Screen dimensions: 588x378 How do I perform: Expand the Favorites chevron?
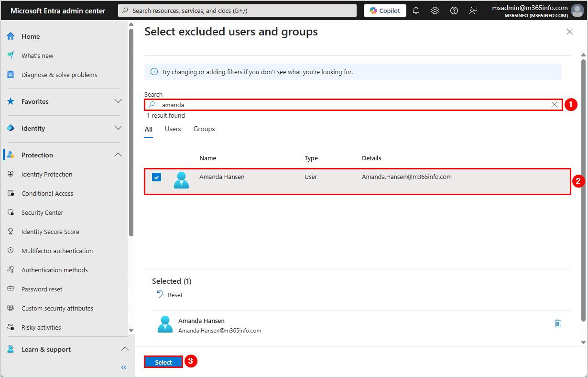118,101
